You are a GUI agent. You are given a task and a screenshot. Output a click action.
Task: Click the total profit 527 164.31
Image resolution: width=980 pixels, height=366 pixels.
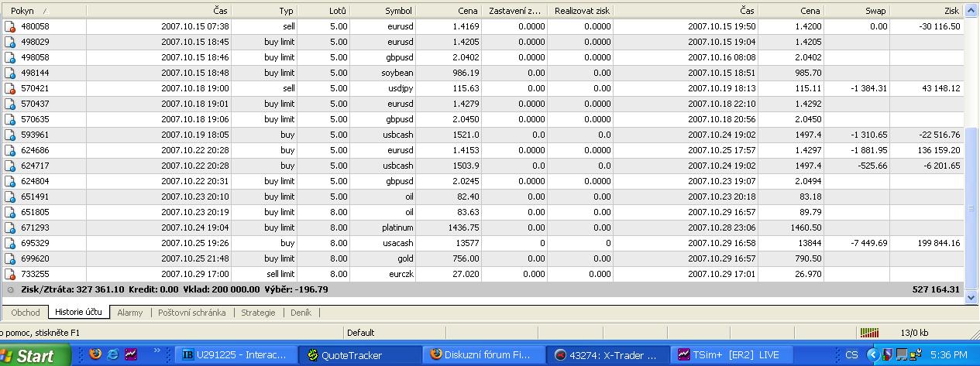[x=936, y=289]
